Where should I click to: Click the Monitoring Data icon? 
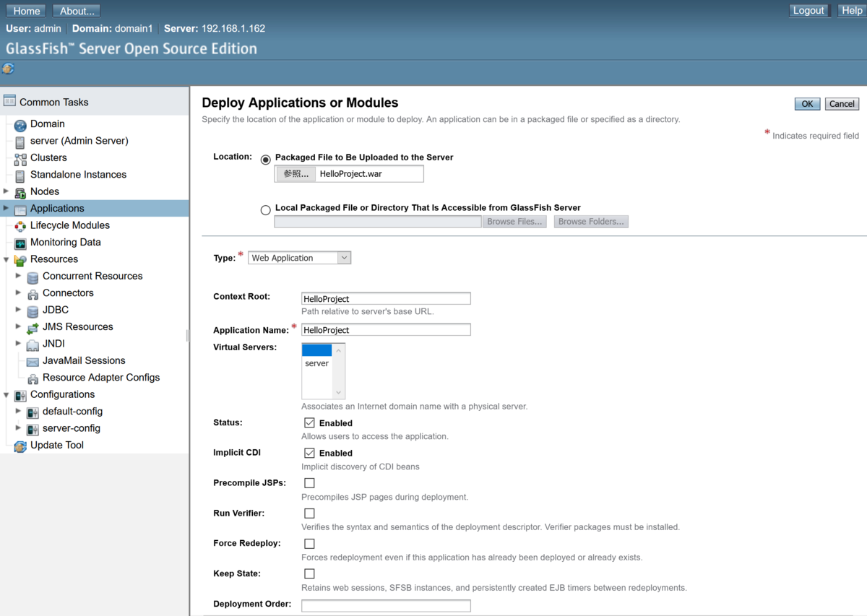[20, 243]
